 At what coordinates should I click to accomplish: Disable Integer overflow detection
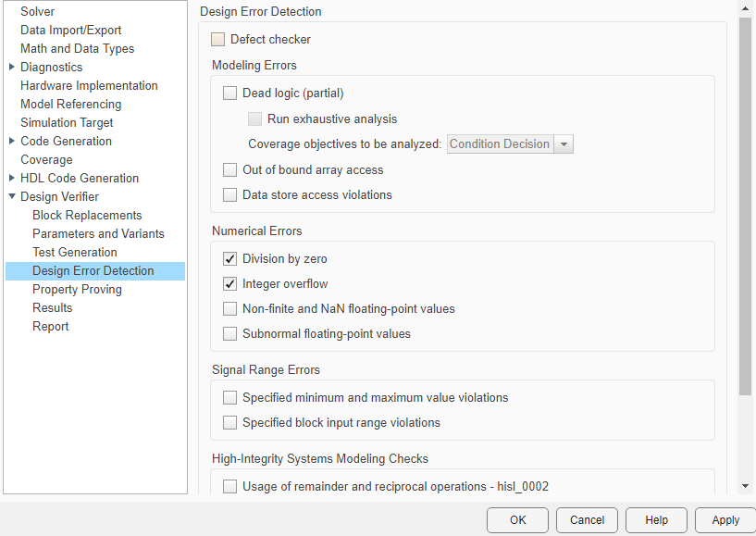(x=229, y=283)
